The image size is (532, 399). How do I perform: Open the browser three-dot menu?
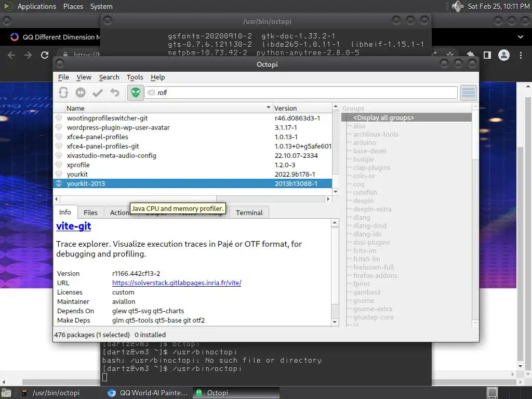click(521, 55)
